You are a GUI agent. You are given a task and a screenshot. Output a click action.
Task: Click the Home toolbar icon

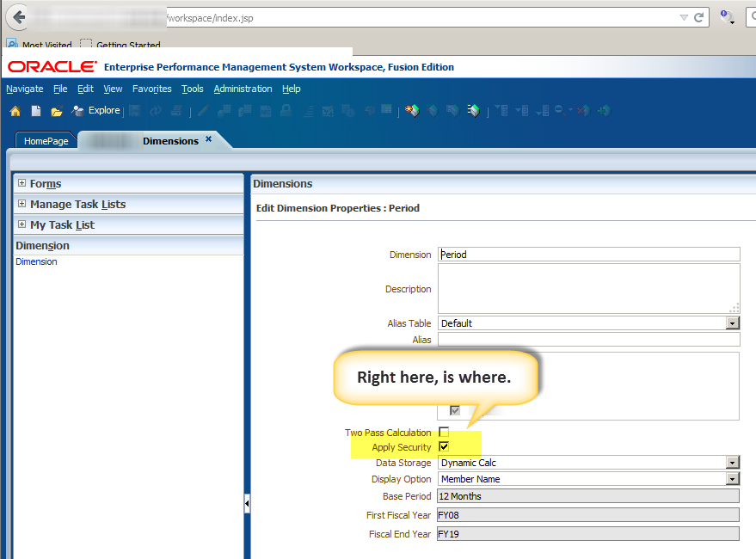15,111
